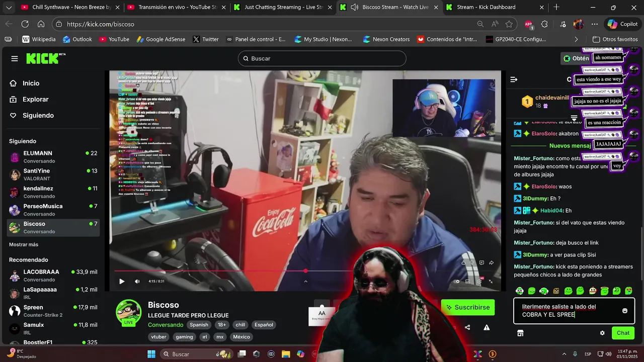Screen dimensions: 644x362
Task: Exit fullscreen on embedded video
Action: pyautogui.click(x=491, y=281)
